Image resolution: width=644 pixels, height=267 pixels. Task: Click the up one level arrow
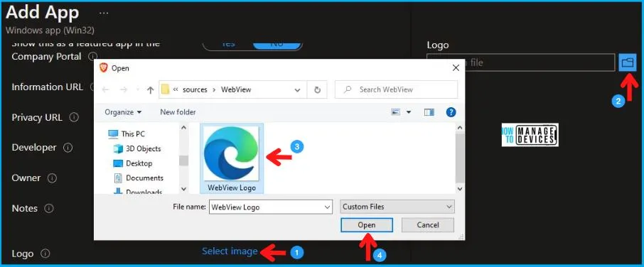(x=150, y=89)
